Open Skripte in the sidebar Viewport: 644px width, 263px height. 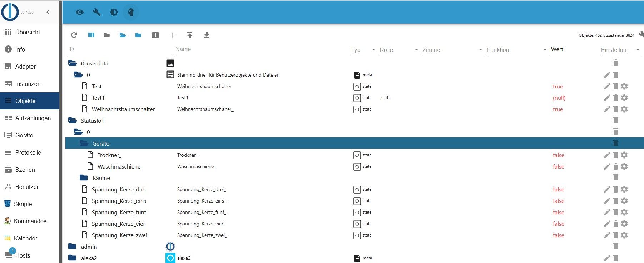click(29, 204)
